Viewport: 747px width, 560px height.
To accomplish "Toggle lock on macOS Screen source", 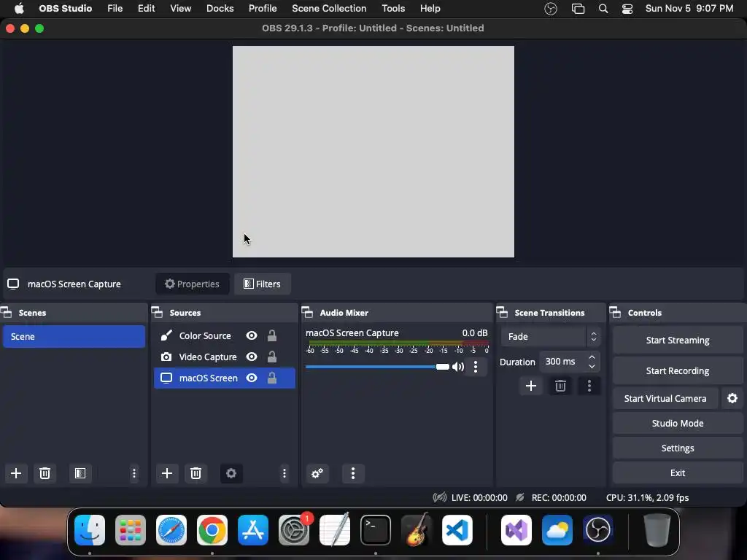I will pos(272,378).
